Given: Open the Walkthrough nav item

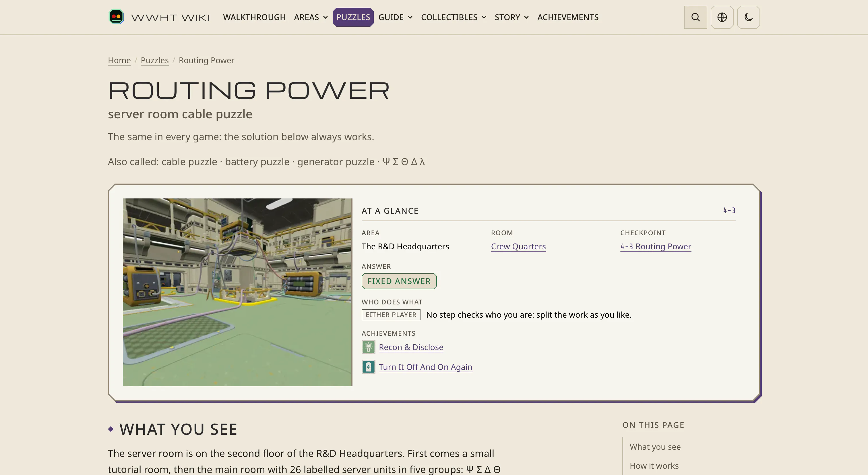Looking at the screenshot, I should (254, 17).
